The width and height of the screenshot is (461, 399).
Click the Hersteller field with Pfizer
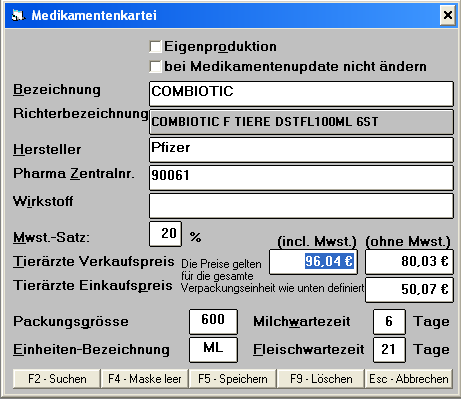[x=301, y=150]
